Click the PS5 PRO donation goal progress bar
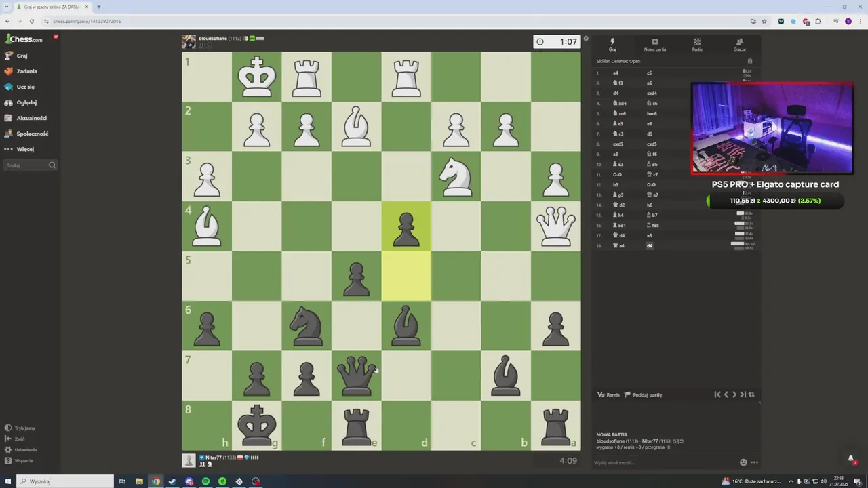The width and height of the screenshot is (868, 488). click(x=775, y=201)
